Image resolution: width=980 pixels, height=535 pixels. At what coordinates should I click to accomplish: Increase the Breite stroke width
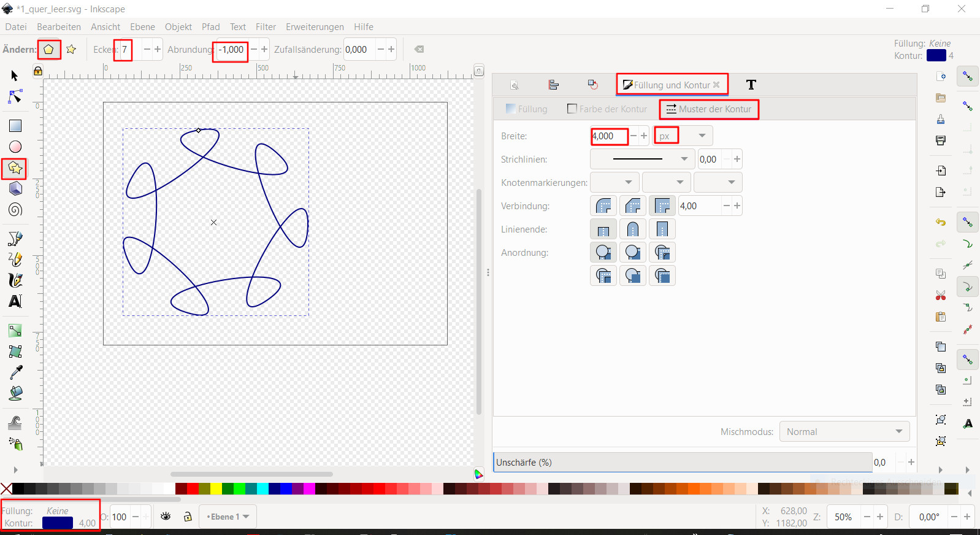[644, 136]
